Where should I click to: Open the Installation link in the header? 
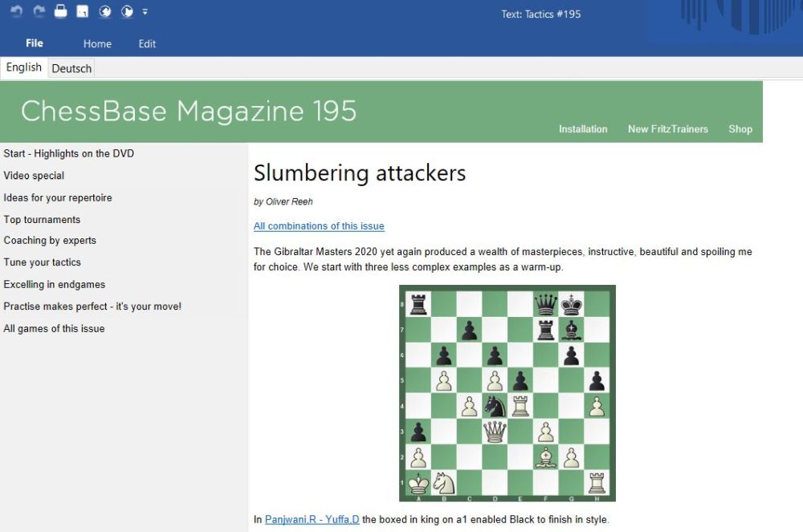(x=583, y=129)
